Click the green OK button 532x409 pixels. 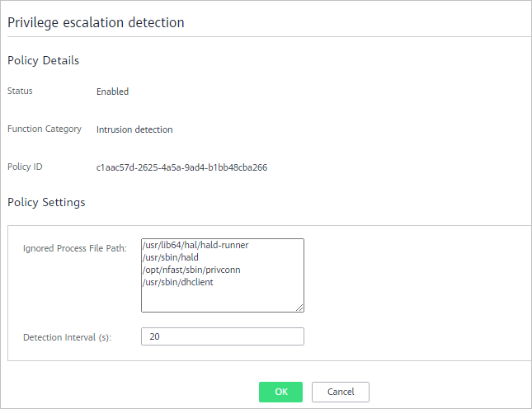point(280,392)
